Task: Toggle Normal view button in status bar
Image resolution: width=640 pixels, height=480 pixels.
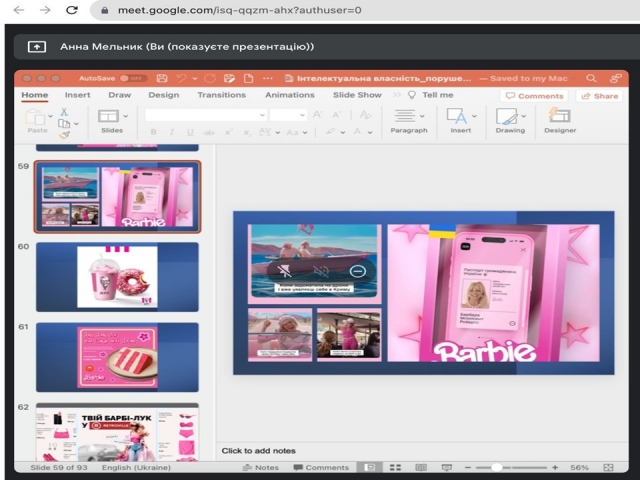Action: [369, 467]
